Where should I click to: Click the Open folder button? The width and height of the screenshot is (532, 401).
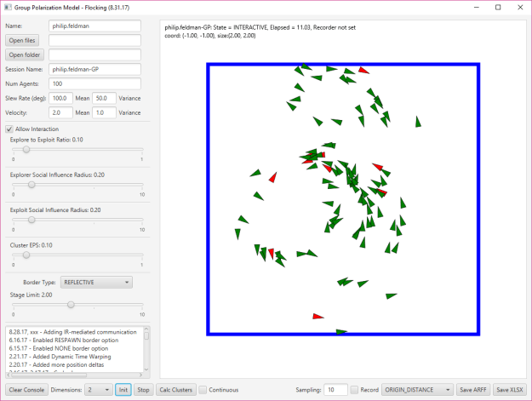pos(25,54)
